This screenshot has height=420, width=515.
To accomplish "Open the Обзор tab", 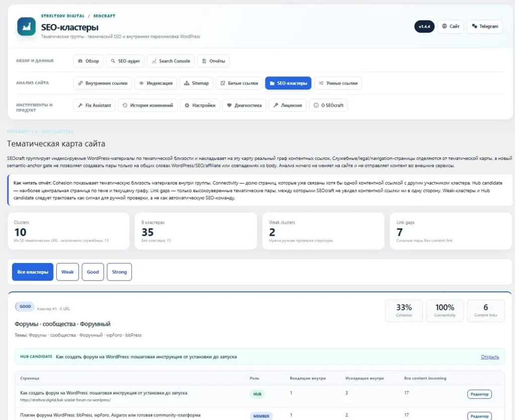I will coord(89,61).
